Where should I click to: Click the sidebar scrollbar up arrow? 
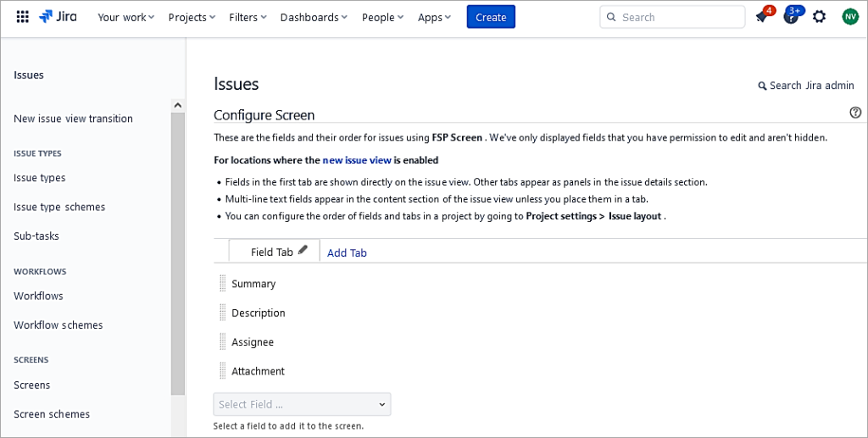pyautogui.click(x=178, y=105)
